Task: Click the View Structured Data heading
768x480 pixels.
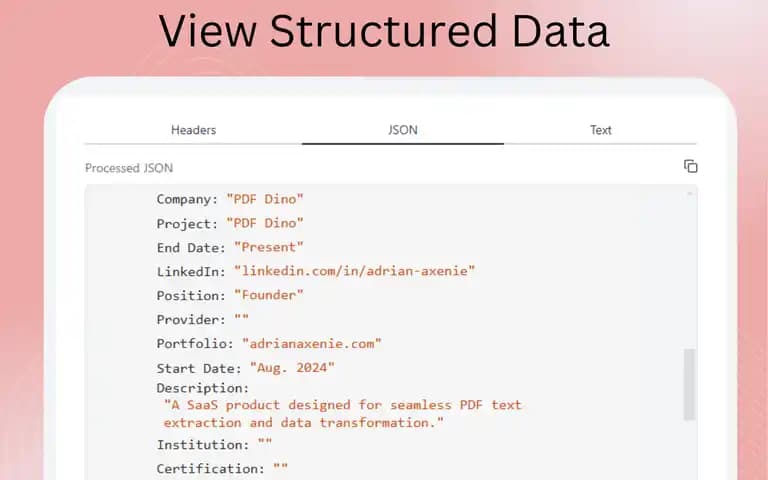Action: pos(384,31)
